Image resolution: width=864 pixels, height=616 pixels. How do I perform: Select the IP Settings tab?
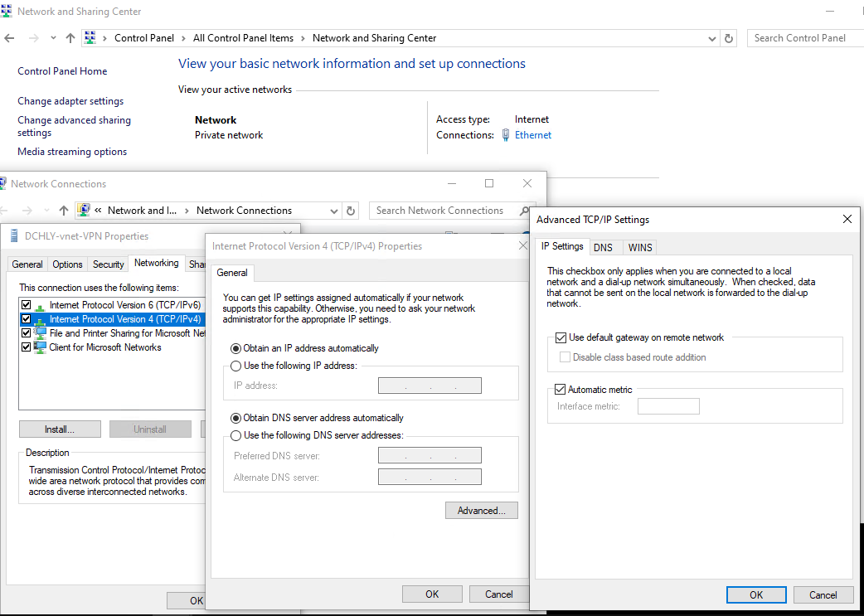(562, 246)
